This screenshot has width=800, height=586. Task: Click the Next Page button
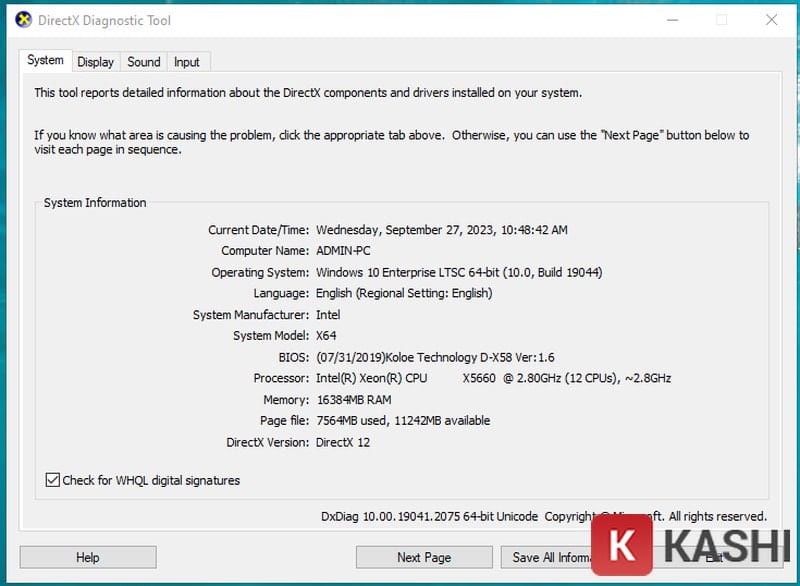[424, 557]
